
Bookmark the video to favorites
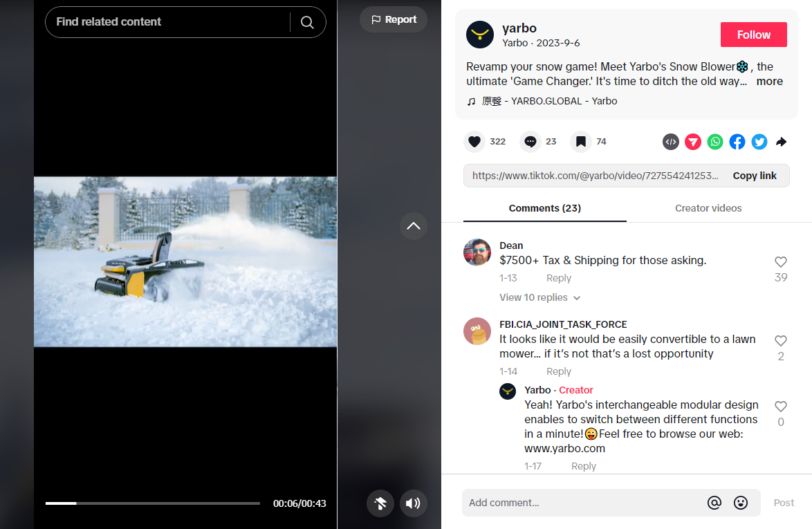point(581,142)
